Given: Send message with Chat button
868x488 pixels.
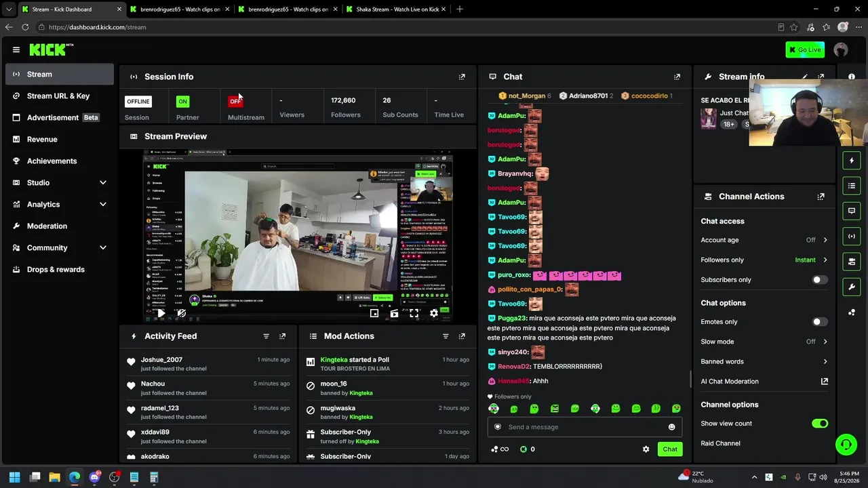Looking at the screenshot, I should 670,449.
